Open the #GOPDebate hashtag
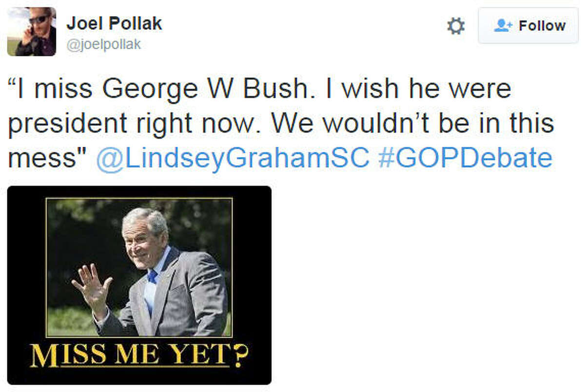This screenshot has height=392, width=585. 465,159
